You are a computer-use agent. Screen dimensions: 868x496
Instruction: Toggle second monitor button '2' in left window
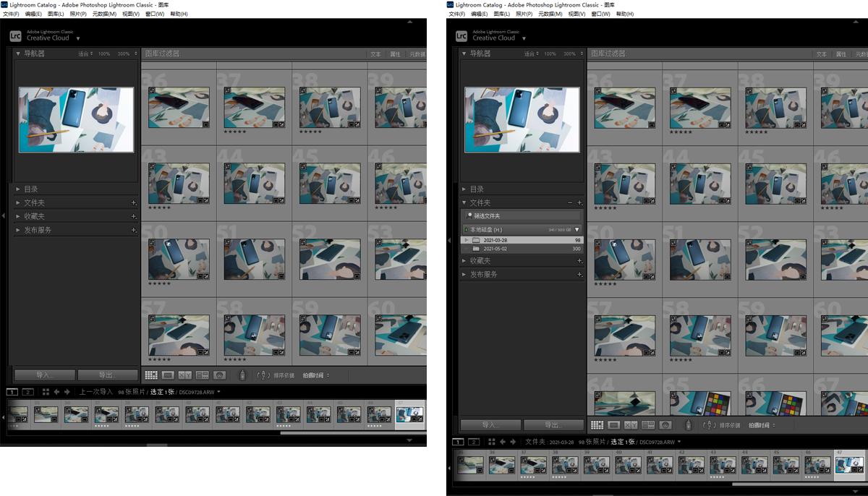tap(27, 392)
